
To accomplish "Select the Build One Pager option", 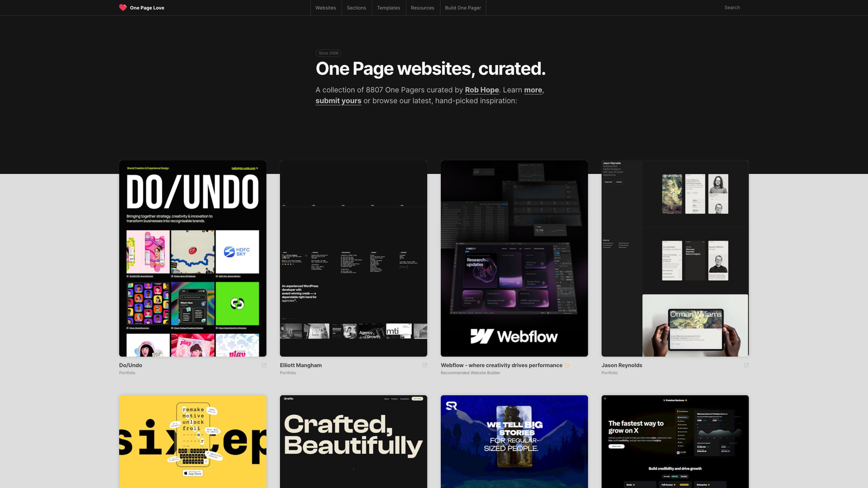I will coord(462,8).
